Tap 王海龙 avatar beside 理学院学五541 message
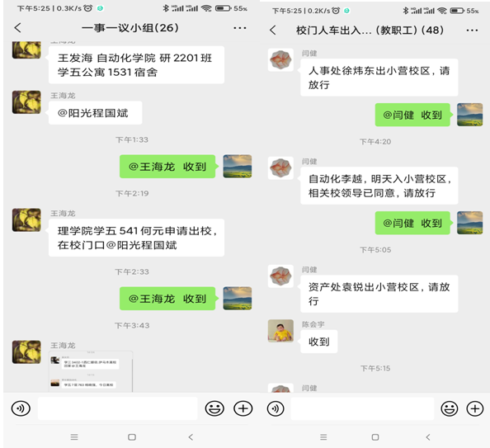Image resolution: width=490 pixels, height=448 pixels. pyautogui.click(x=26, y=220)
